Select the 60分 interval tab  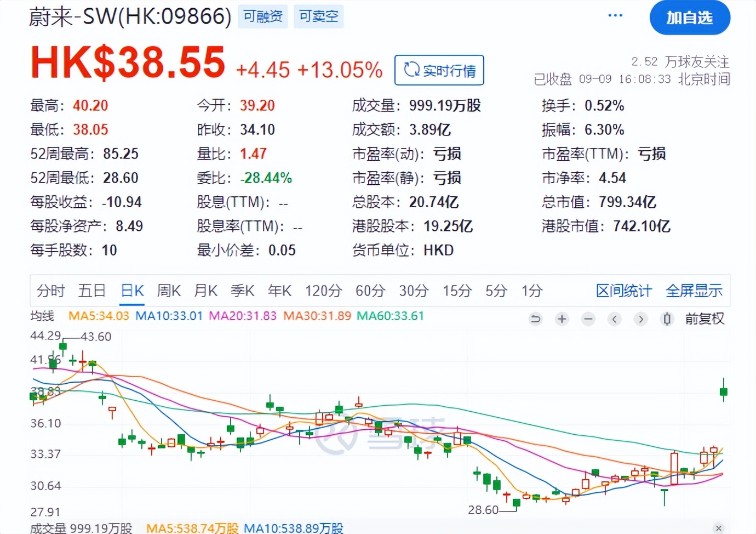pos(370,291)
